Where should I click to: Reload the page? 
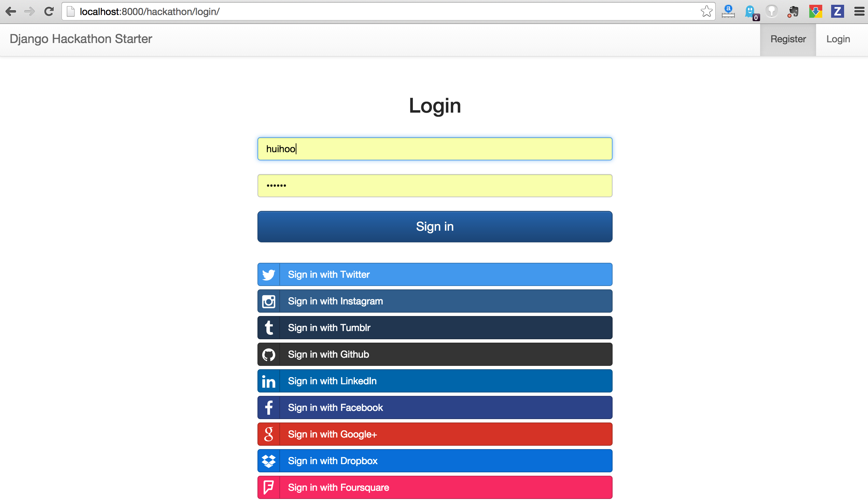click(49, 12)
